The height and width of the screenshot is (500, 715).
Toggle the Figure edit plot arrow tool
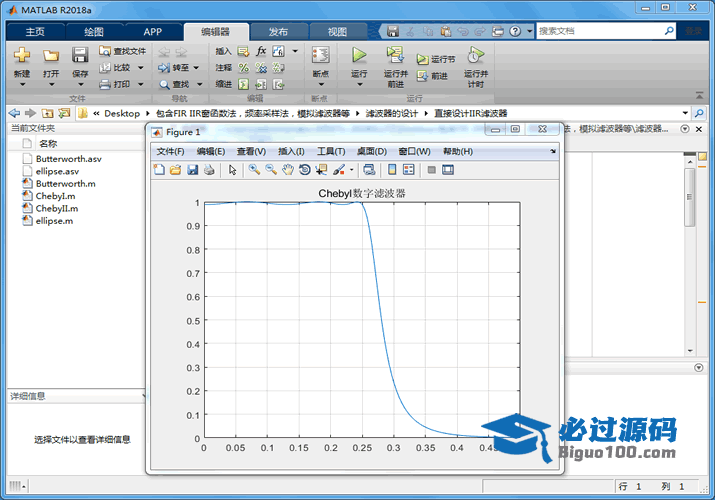[233, 170]
